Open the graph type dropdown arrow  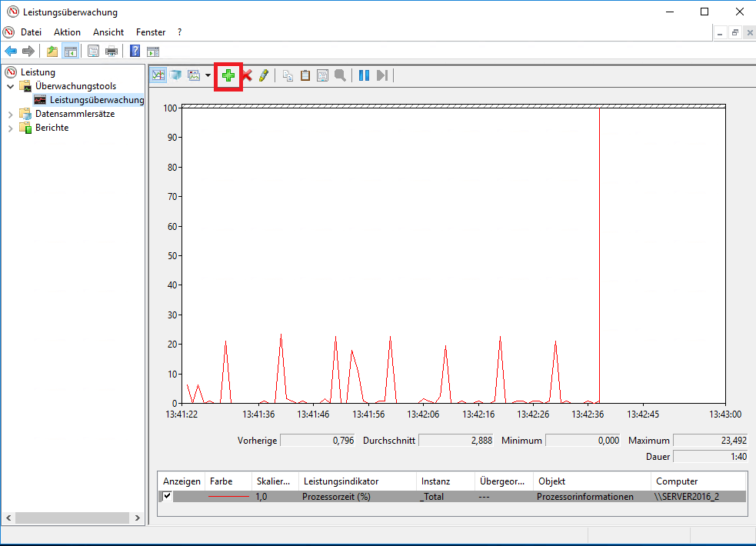coord(208,75)
